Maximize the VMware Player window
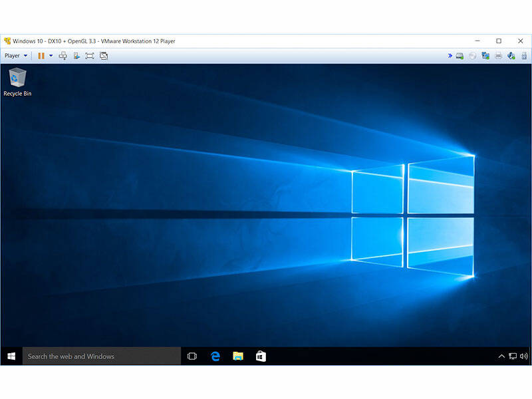The image size is (532, 399). click(x=499, y=41)
